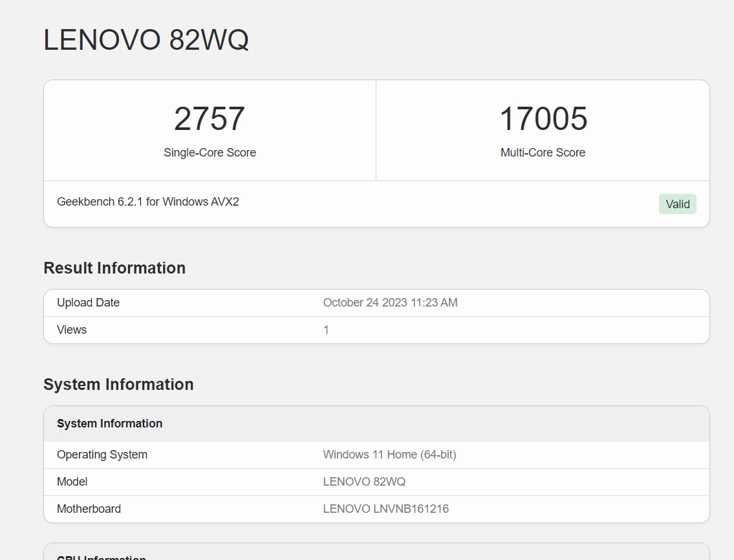Select the Windows 11 Home (64-bit) value

click(x=389, y=455)
